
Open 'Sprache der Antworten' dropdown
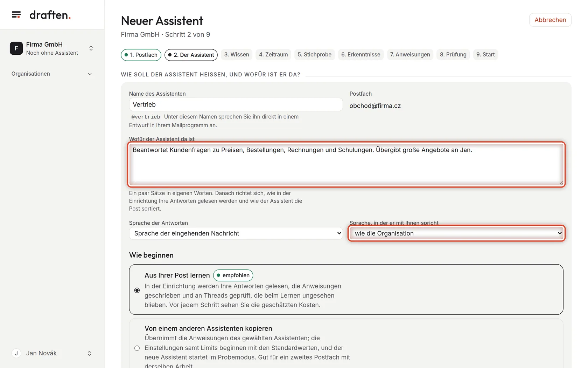tap(236, 233)
